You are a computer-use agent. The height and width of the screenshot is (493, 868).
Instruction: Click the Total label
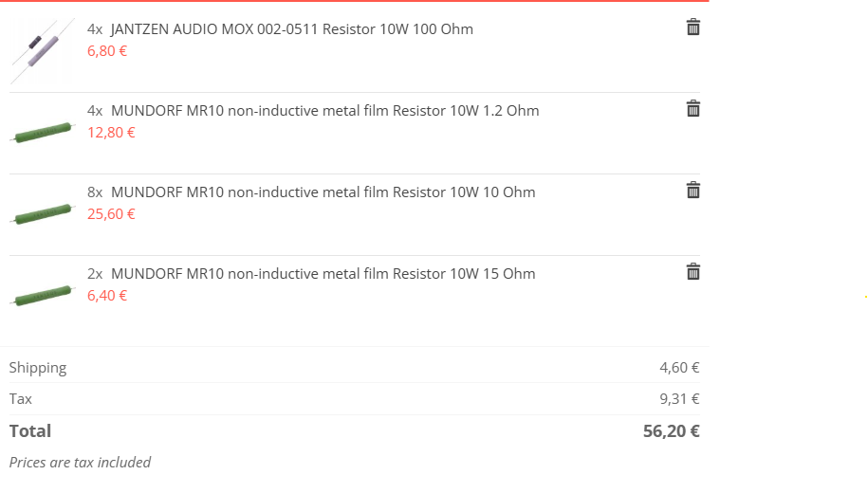[30, 431]
